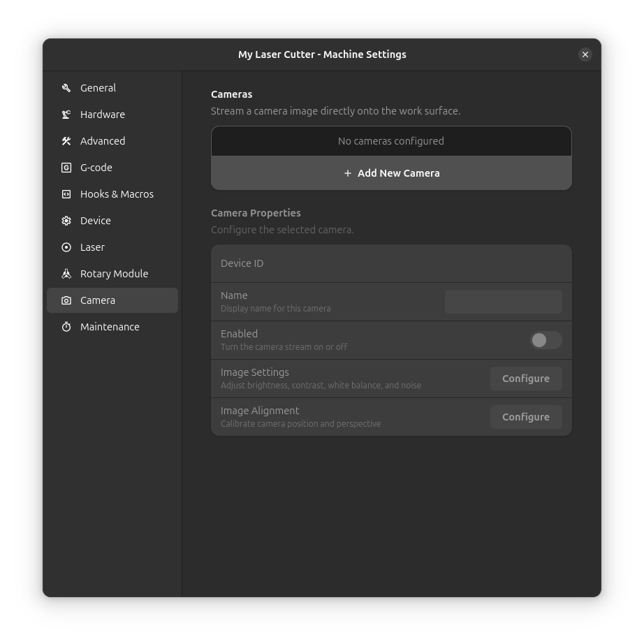The image size is (644, 644).
Task: Select the General wrench icon
Action: [66, 88]
